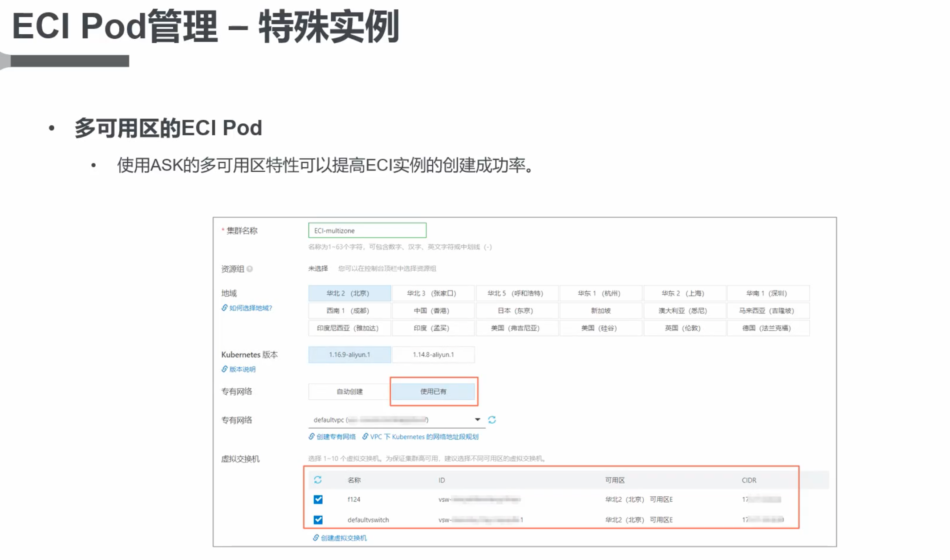Pick the 英国 (伦敦) region
Viewport: 950px width, 560px height.
(684, 328)
